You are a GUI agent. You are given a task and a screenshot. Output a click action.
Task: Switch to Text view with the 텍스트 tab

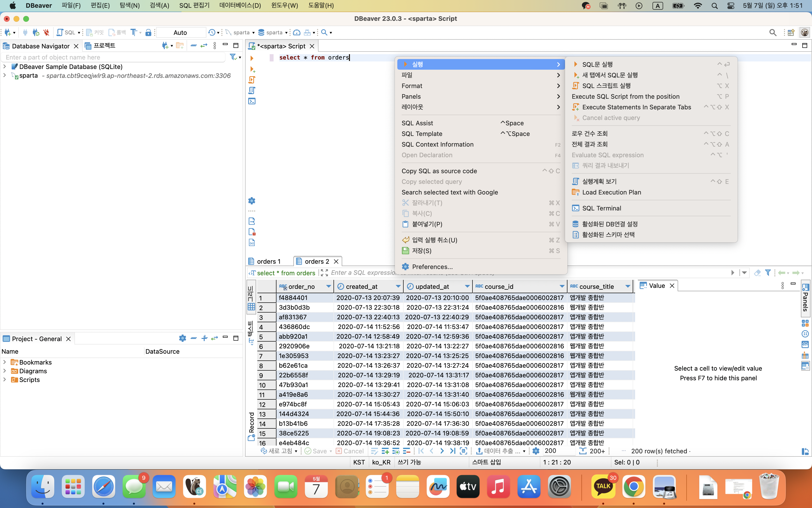tap(251, 333)
